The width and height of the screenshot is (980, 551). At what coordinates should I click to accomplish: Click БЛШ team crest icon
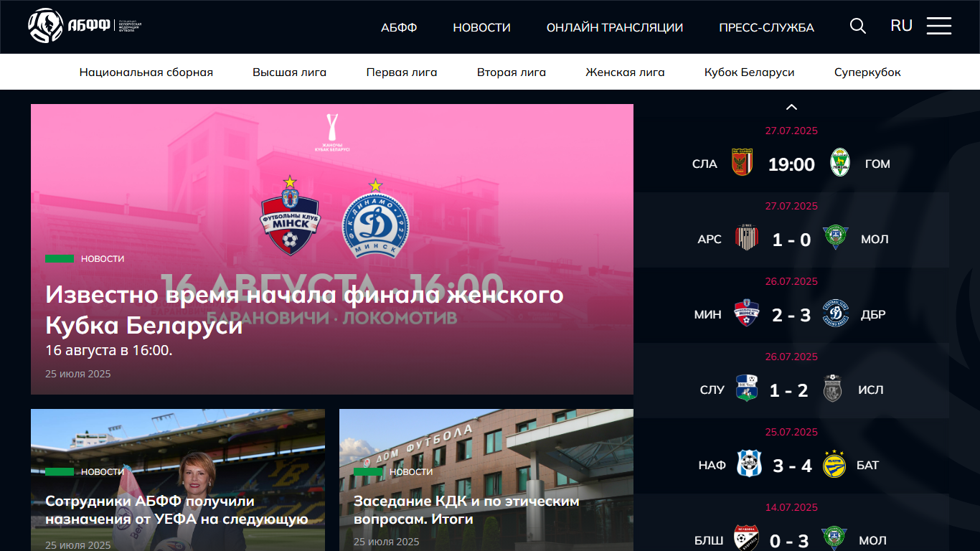[x=746, y=538]
